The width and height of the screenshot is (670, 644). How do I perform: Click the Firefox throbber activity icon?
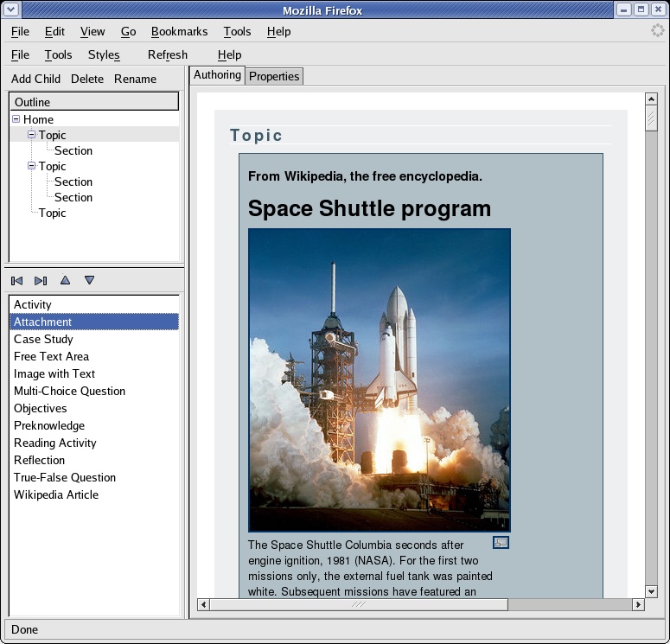[658, 31]
